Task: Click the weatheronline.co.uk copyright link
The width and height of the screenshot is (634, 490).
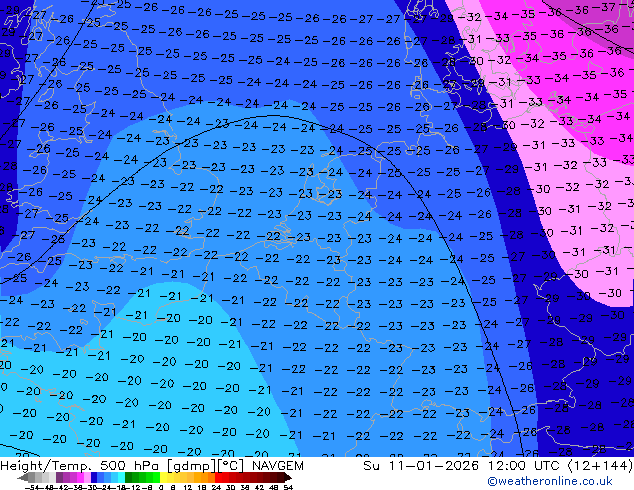Action: tap(550, 481)
